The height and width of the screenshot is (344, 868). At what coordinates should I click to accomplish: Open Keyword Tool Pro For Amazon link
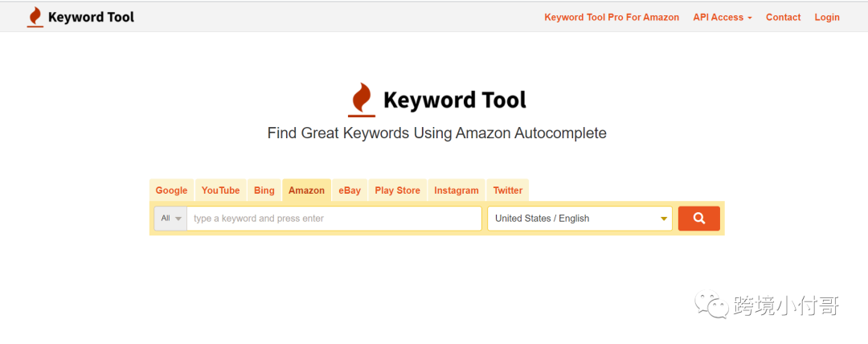612,17
